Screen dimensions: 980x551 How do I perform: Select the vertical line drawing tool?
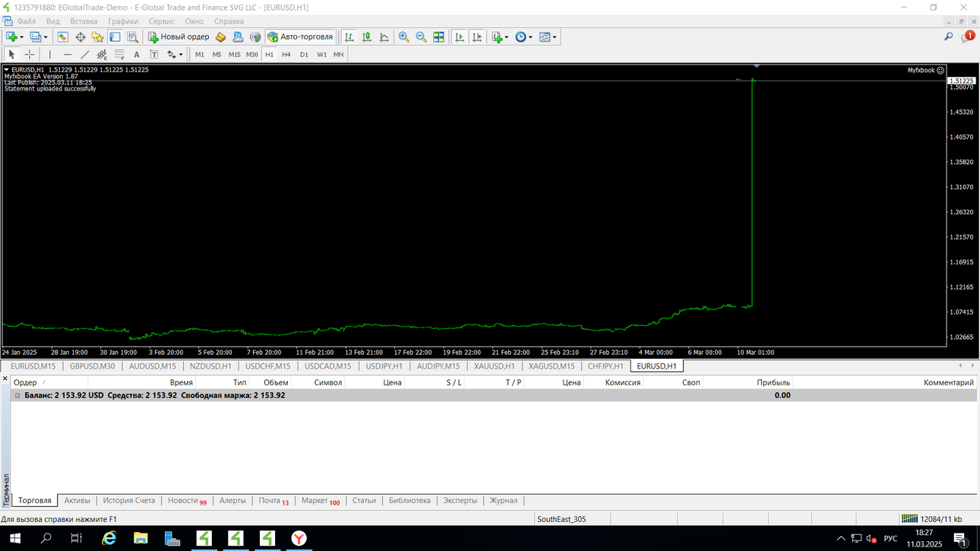coord(50,55)
